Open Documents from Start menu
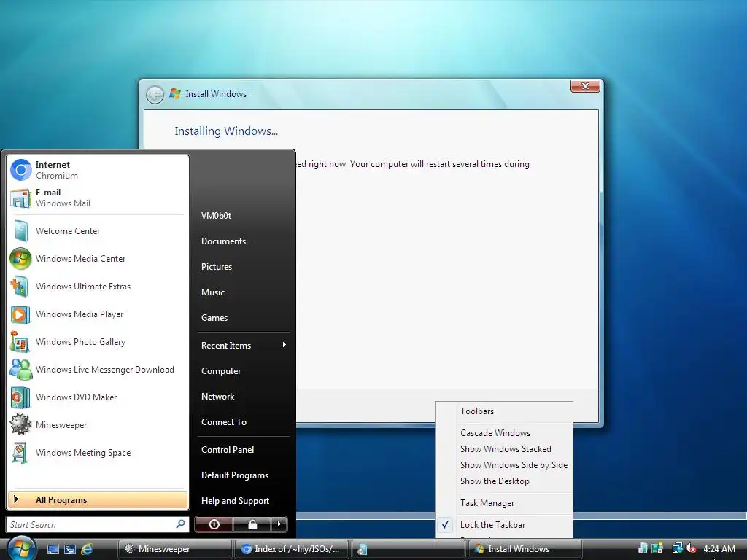Screen dimensions: 747x560 [243, 241]
